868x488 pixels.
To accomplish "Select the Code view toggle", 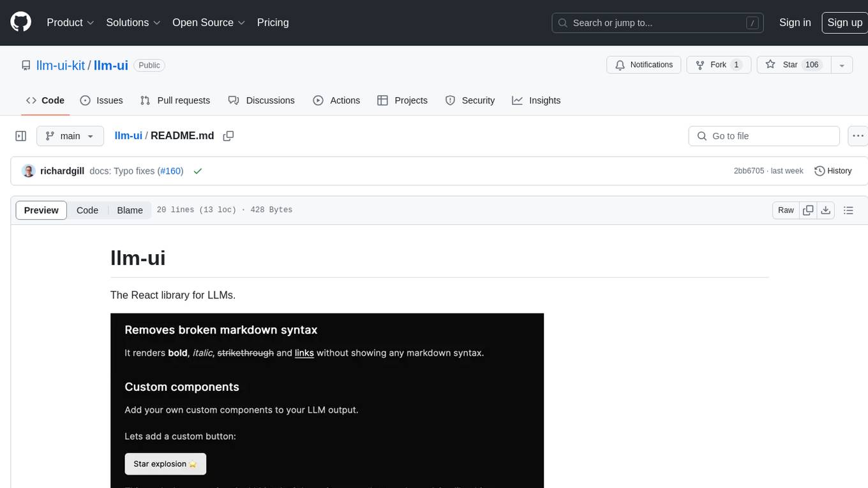I will click(87, 210).
